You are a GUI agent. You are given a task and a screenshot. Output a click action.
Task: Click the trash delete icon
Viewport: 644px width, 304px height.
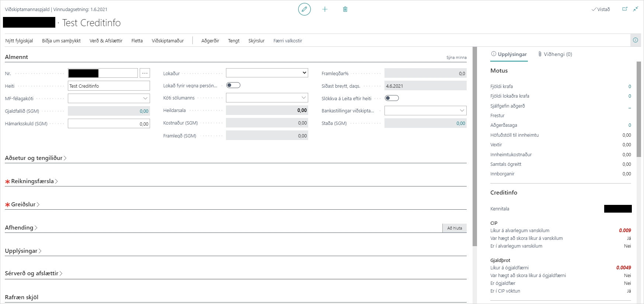tap(345, 9)
